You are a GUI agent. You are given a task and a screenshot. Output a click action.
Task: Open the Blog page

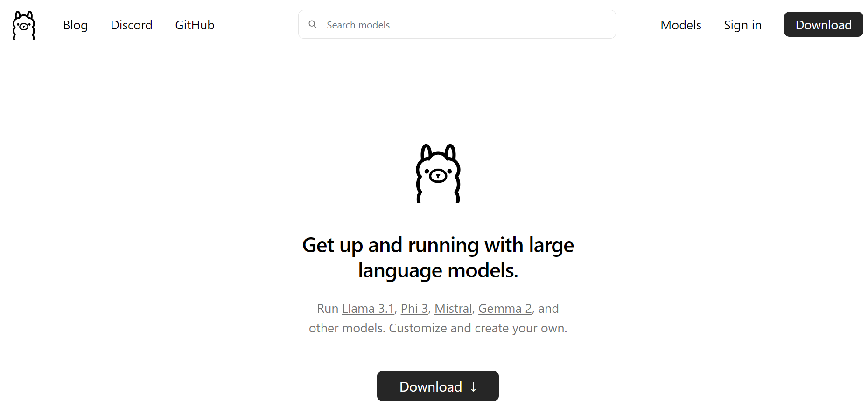76,25
